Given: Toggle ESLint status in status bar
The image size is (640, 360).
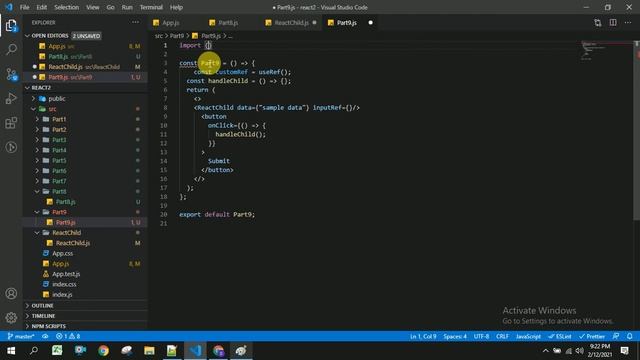Looking at the screenshot, I should pos(560,336).
